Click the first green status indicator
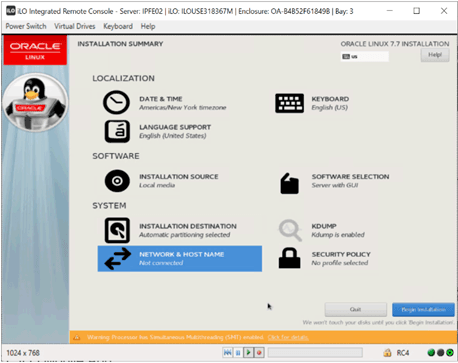Screen dimensions: 458x363 (431, 352)
